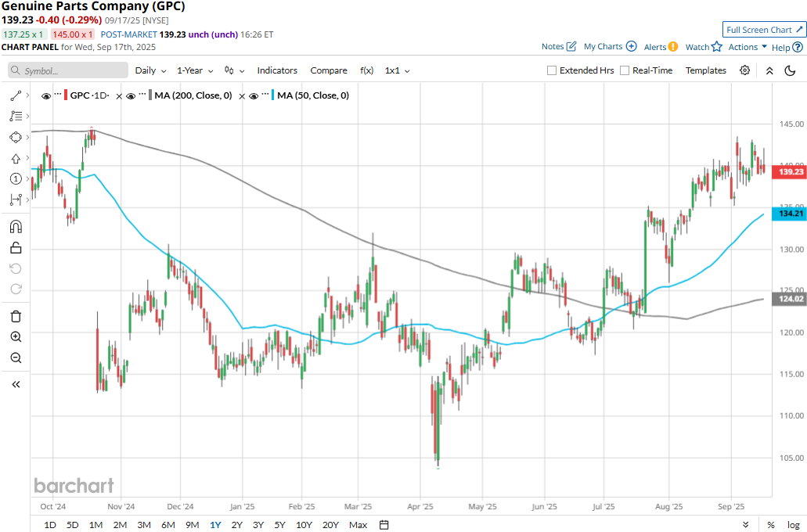Open the Actions dropdown menu
This screenshot has height=532, width=807.
pos(748,47)
